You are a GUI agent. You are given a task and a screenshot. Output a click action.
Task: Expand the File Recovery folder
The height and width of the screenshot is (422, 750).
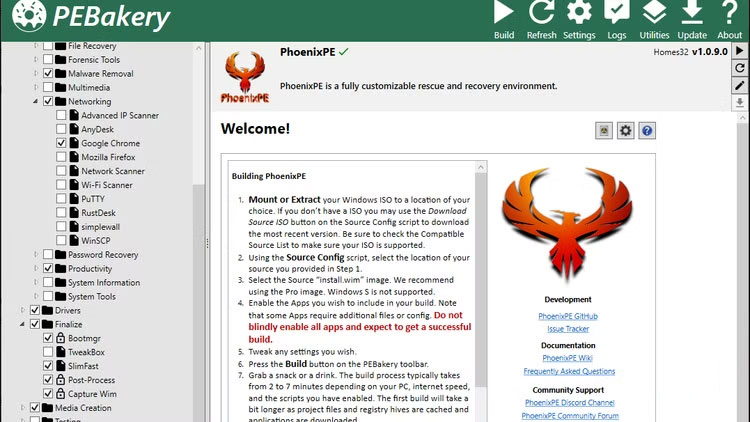tap(36, 46)
